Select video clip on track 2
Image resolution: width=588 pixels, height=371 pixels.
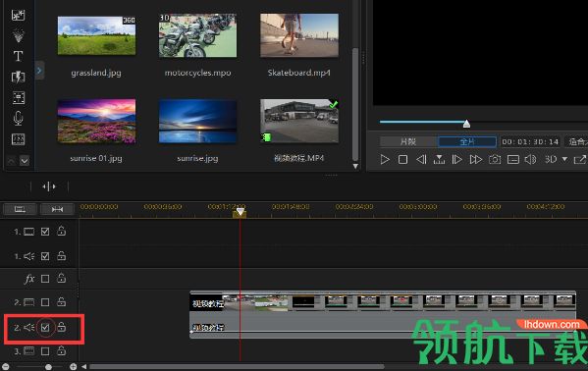383,301
